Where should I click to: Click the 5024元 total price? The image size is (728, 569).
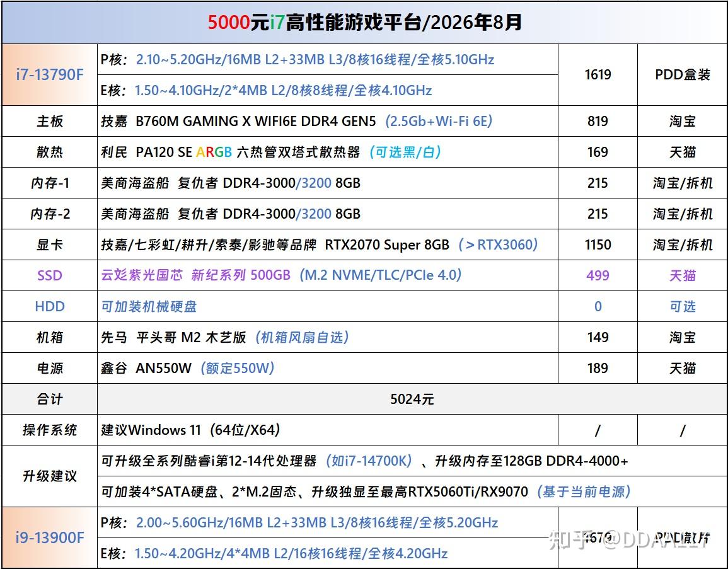coord(412,399)
